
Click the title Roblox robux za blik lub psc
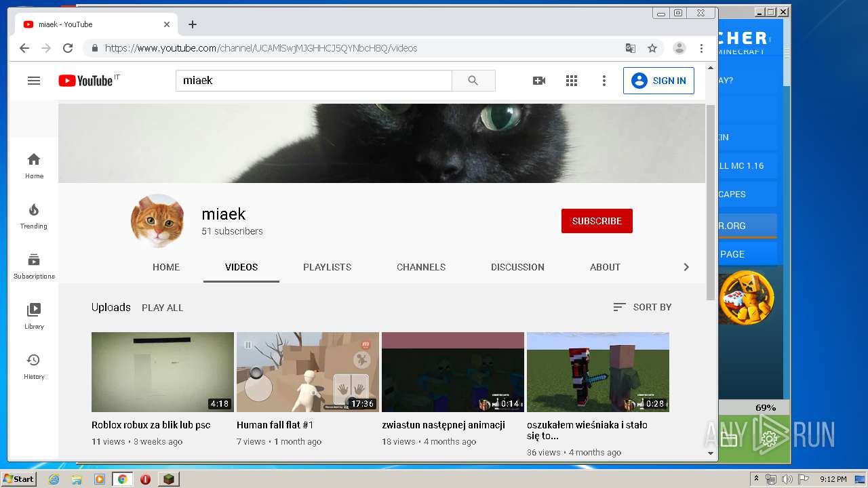[x=151, y=425]
